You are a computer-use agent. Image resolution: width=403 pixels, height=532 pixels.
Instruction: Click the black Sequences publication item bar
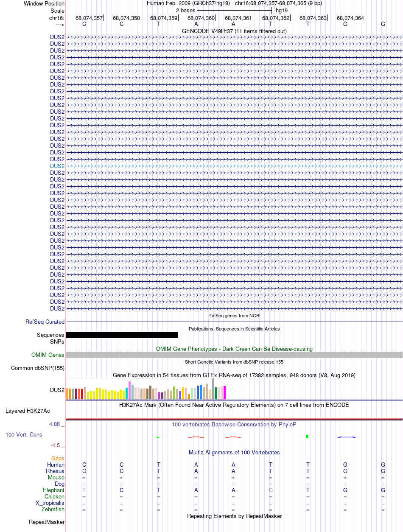tap(122, 335)
